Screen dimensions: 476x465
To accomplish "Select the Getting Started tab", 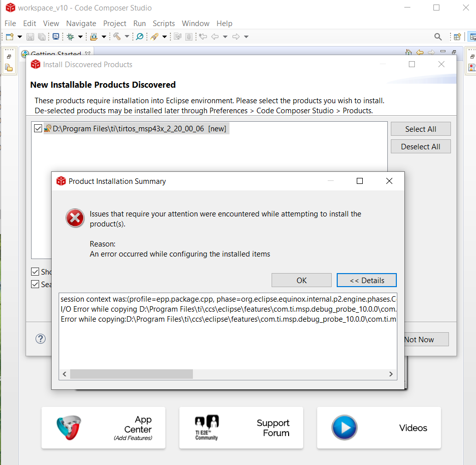I will [x=56, y=53].
